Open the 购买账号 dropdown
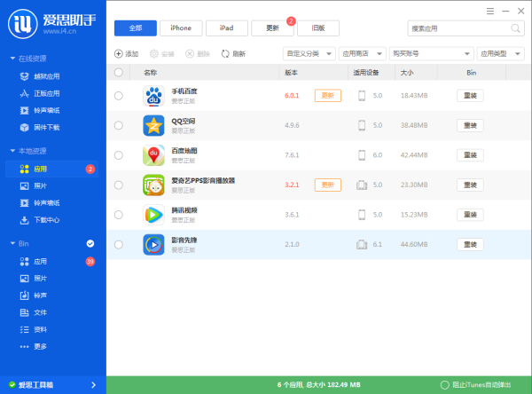This screenshot has height=394, width=532. click(x=431, y=53)
